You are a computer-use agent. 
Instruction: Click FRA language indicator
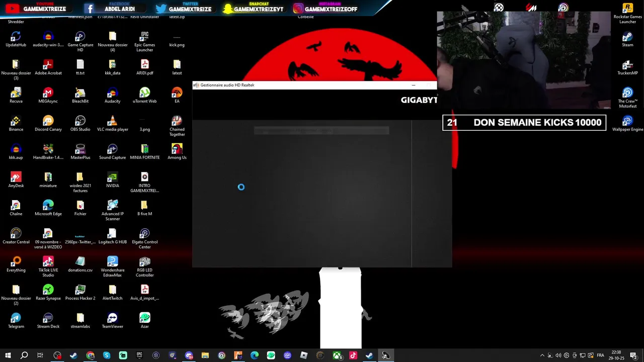click(600, 355)
